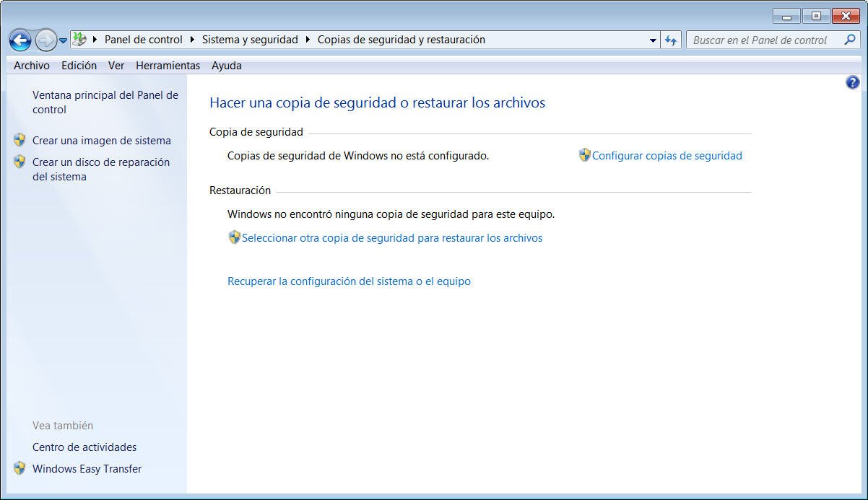Click the Restauración section label
Screen dimensions: 868x500
(x=240, y=190)
